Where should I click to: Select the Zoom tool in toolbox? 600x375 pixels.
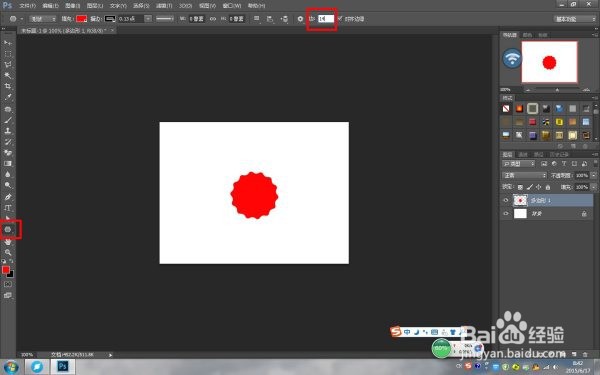click(8, 253)
